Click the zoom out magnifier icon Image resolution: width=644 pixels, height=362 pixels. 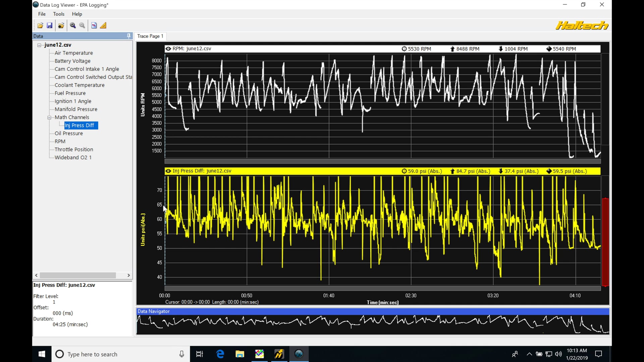[x=82, y=25]
